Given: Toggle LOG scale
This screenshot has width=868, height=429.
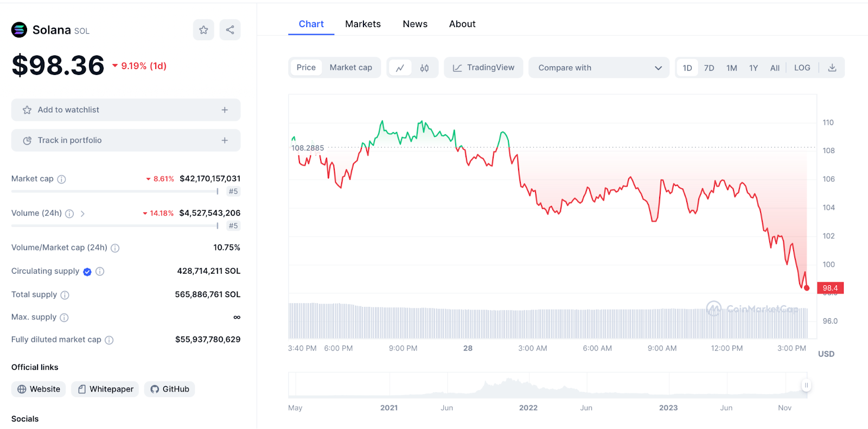Looking at the screenshot, I should click(x=802, y=68).
